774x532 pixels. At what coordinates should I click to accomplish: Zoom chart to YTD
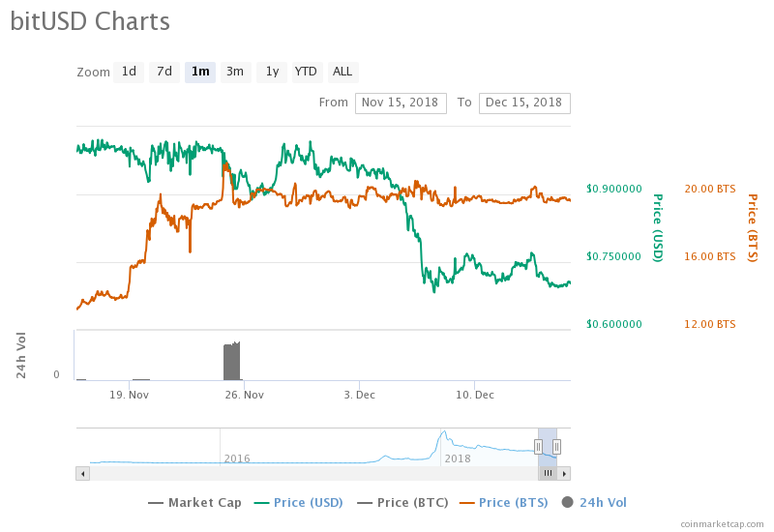click(306, 72)
